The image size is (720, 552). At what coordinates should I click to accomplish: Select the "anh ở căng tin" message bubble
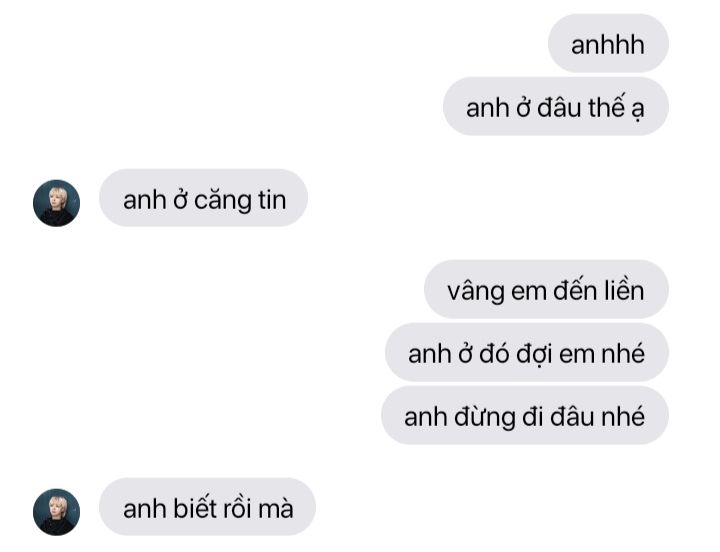coord(203,197)
